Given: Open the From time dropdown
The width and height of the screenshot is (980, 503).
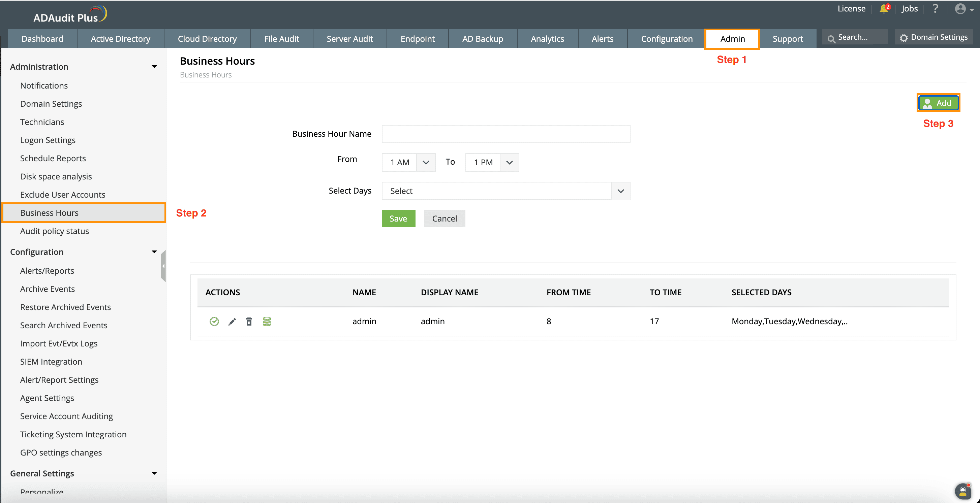Looking at the screenshot, I should [426, 162].
